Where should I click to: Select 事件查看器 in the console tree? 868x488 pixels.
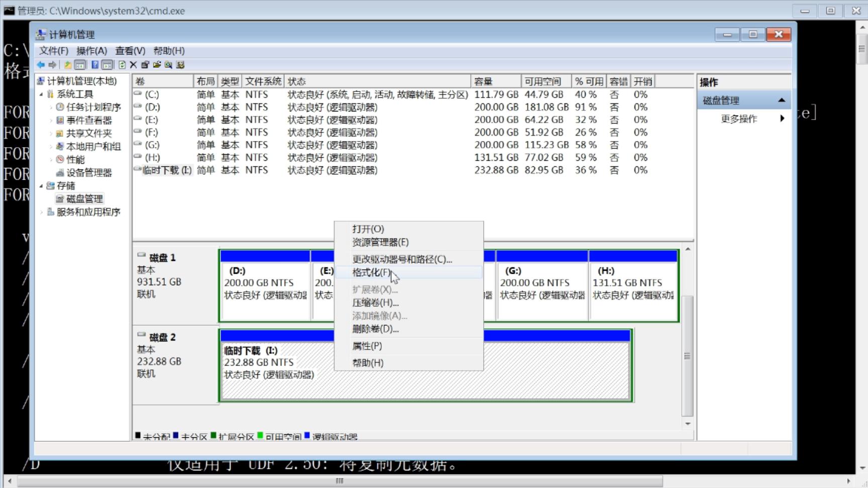90,119
